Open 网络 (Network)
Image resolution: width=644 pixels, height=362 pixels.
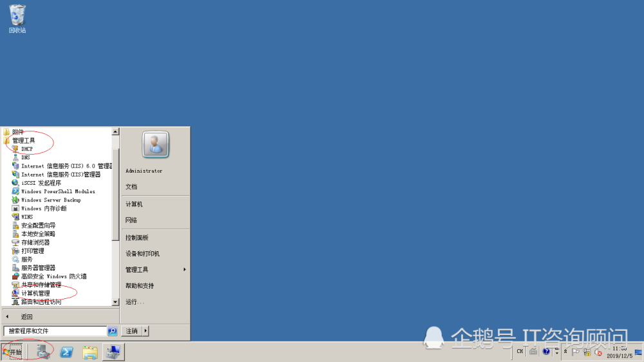coord(131,220)
